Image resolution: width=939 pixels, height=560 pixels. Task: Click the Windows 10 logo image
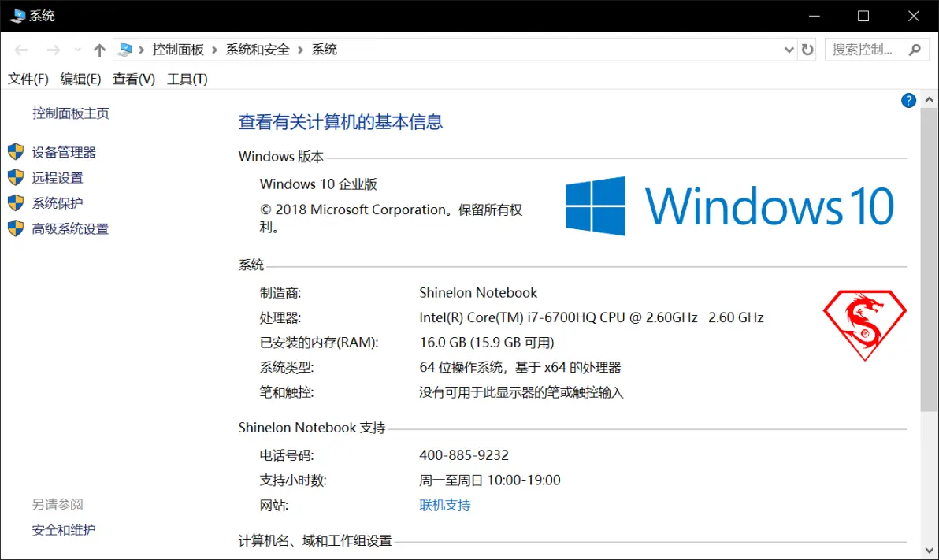click(x=729, y=206)
